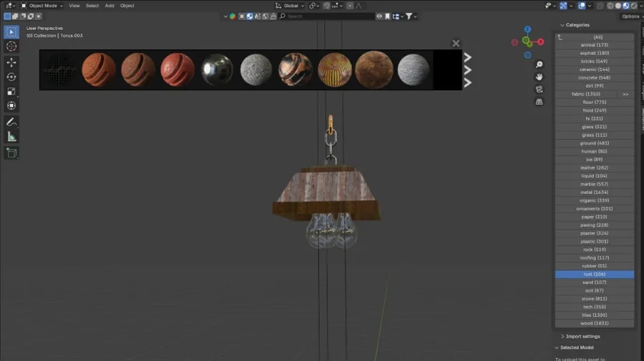The height and width of the screenshot is (361, 644).
Task: Click the viewport zoom magnifier icon
Action: click(540, 64)
